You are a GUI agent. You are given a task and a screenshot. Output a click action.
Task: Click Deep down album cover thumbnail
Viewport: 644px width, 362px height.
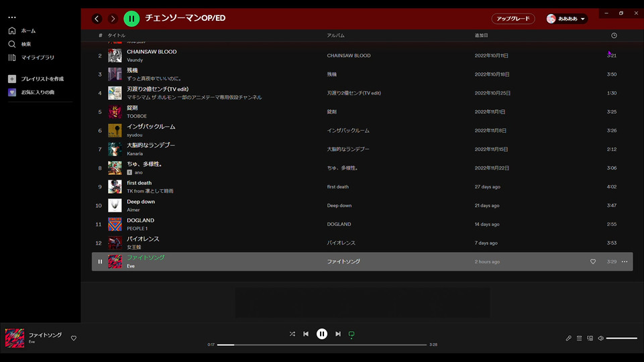coord(115,205)
